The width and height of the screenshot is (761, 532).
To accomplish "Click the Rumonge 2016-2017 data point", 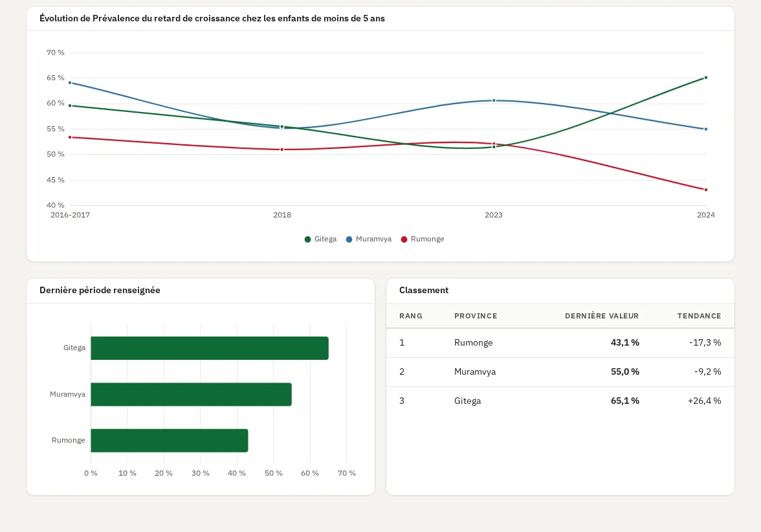I will click(x=71, y=137).
